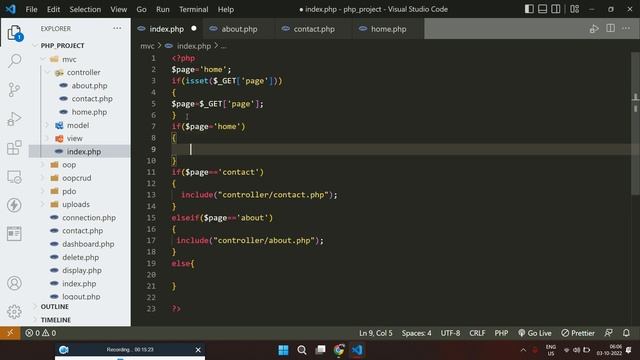Open the Run menu
Image resolution: width=640 pixels, height=360 pixels.
coord(162,9)
